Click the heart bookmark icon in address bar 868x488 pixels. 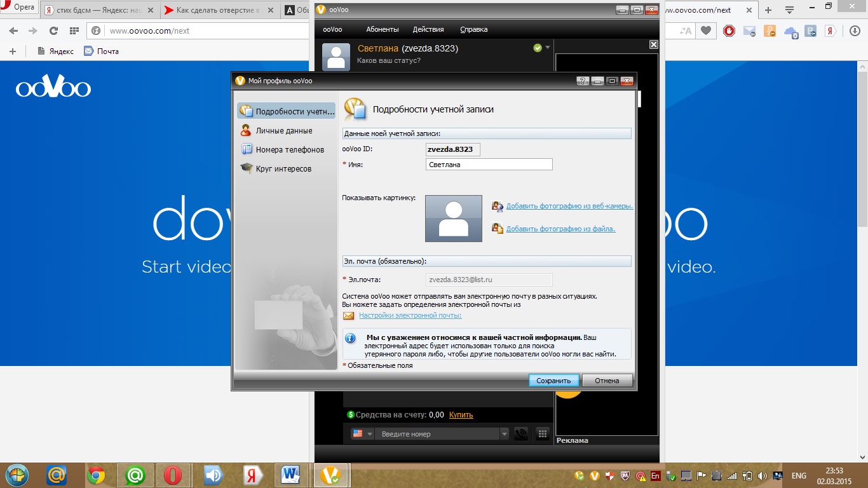click(x=706, y=30)
